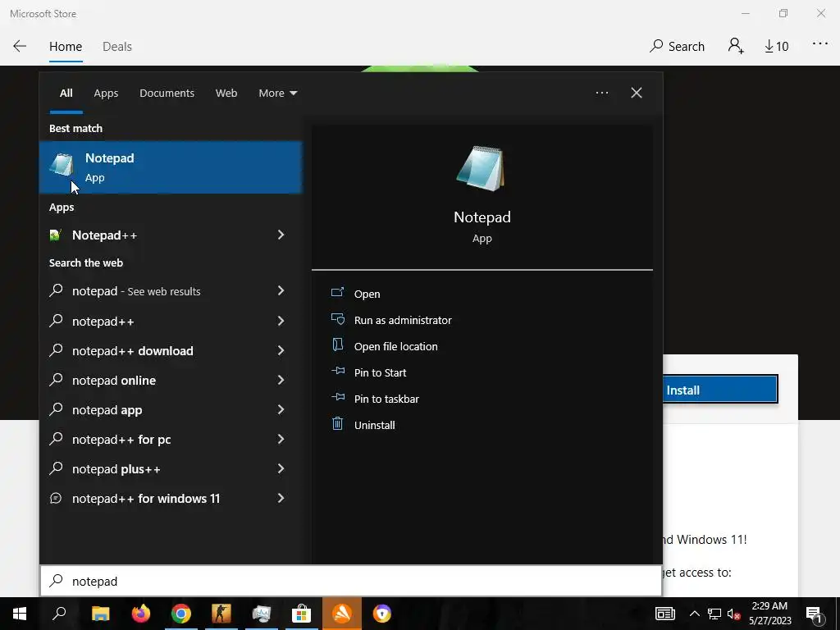This screenshot has height=630, width=840.
Task: Click the Store account sign-in icon
Action: click(736, 46)
